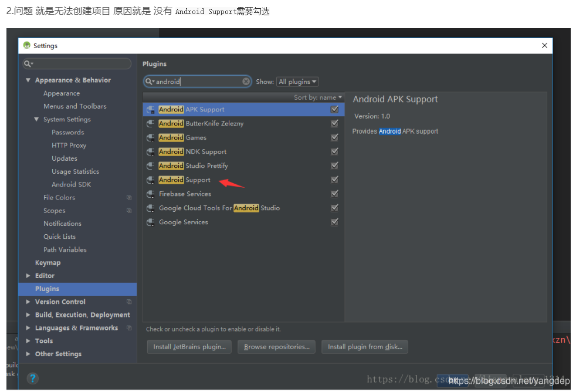Collapse the System Settings tree node
Screen dimensions: 576x392
36,119
